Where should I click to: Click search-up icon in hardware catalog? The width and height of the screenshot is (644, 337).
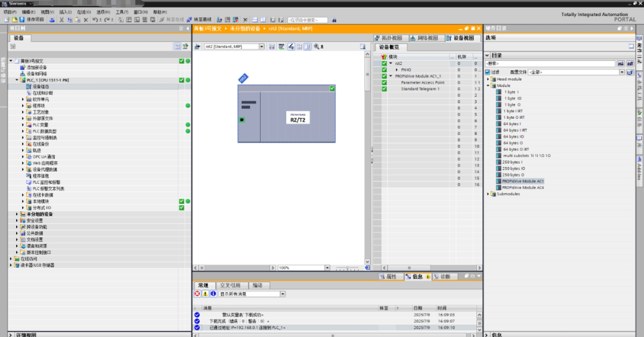pos(630,63)
